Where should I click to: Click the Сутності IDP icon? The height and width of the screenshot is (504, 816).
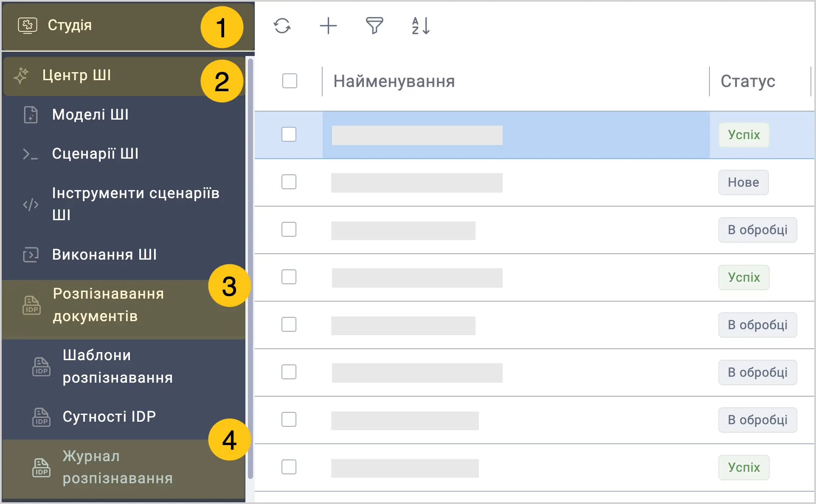[41, 417]
